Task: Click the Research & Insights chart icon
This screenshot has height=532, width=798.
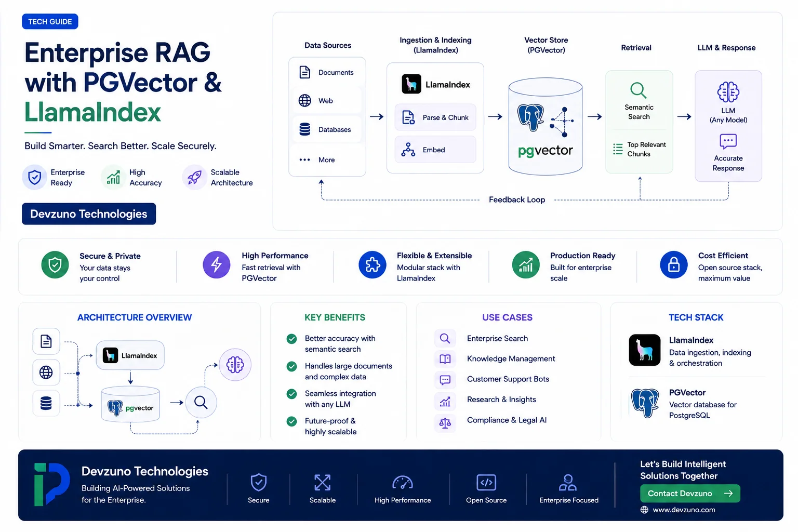Action: [x=445, y=401]
